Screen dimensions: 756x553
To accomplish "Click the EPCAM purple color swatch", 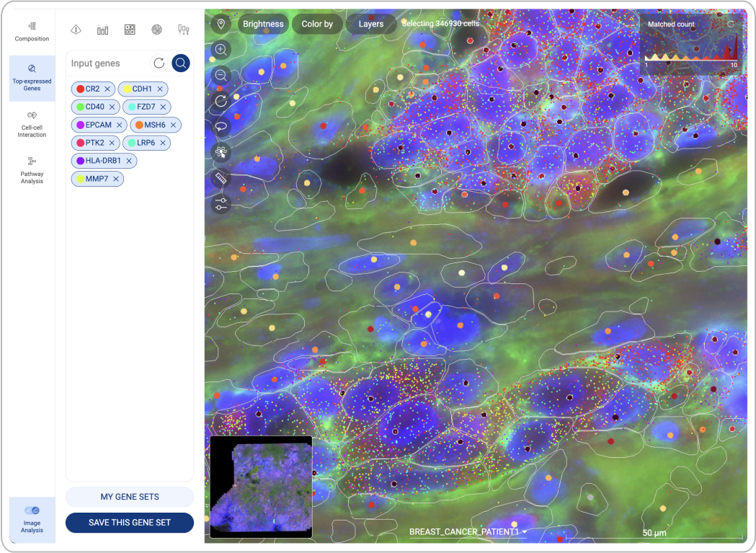I will 81,125.
